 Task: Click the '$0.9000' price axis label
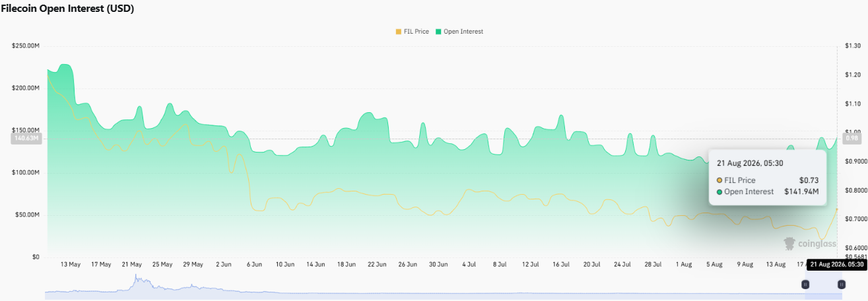(855, 161)
